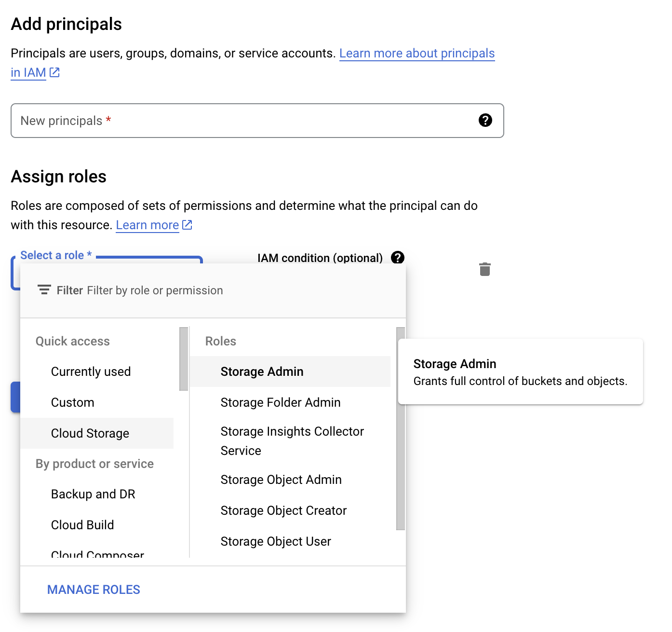The width and height of the screenshot is (672, 632).
Task: Pick the Storage Folder Admin role
Action: 281,402
